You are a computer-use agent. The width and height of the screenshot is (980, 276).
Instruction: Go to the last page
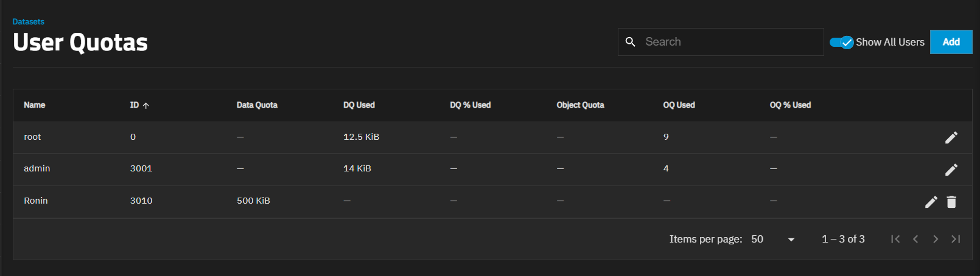click(956, 239)
